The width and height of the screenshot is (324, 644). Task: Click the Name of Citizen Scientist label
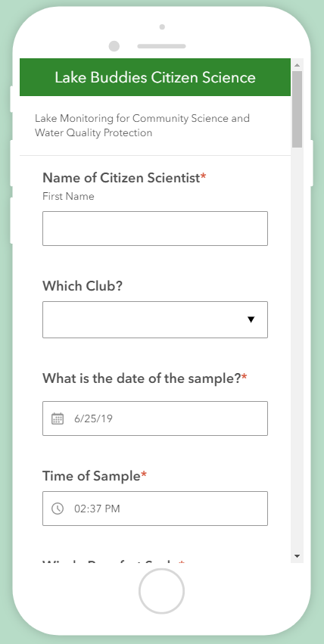[x=124, y=178]
